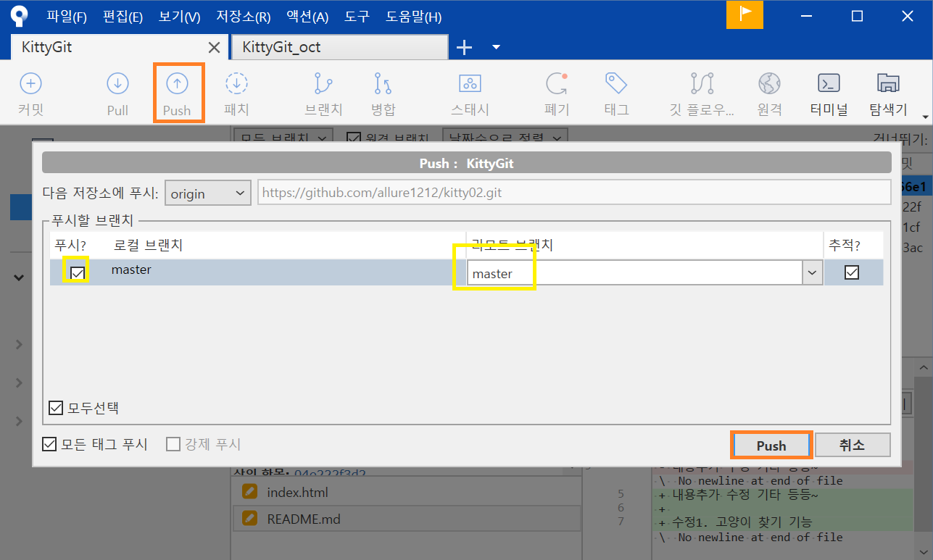Screen dimensions: 933x560
Task: Toggle the tracking (추적) checkbox for master
Action: [852, 272]
